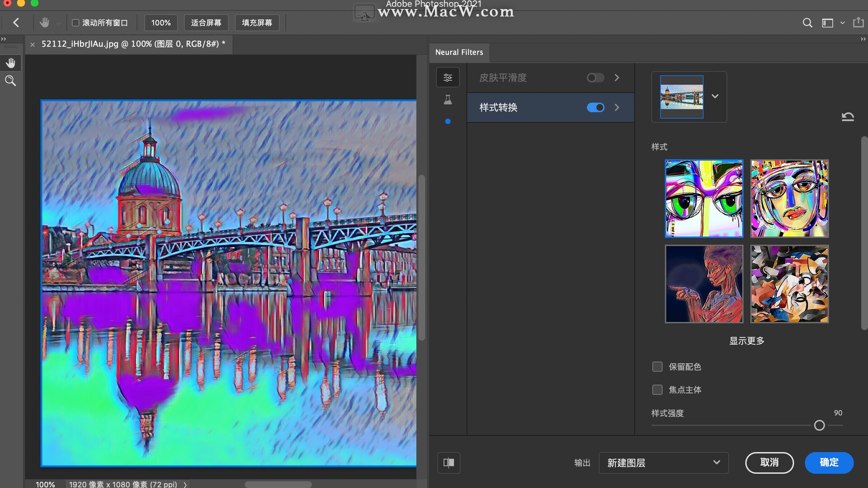Select the Neural Filters tab
The height and width of the screenshot is (488, 868).
point(459,52)
